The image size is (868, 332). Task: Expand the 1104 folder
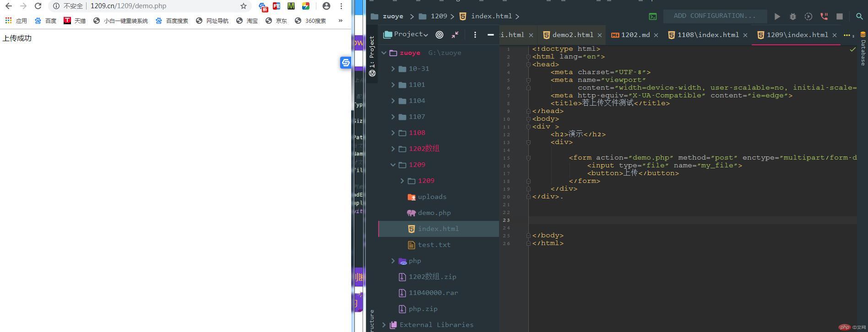pyautogui.click(x=393, y=101)
